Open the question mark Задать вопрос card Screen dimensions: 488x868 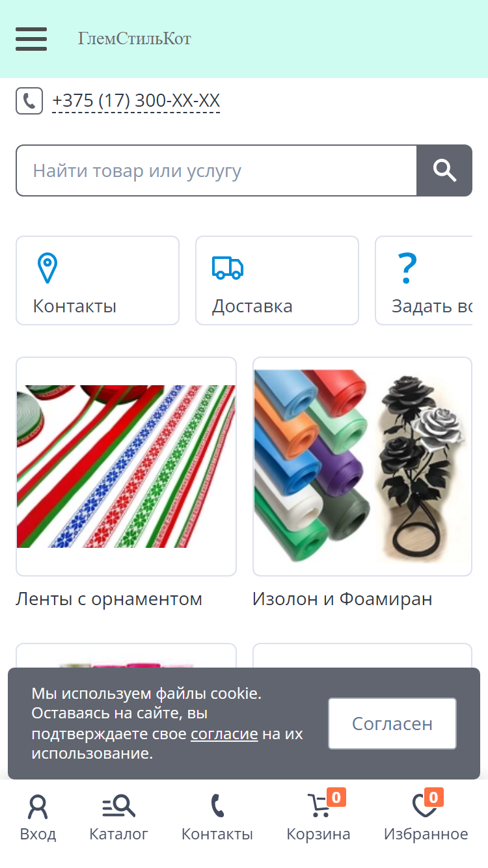(x=424, y=280)
